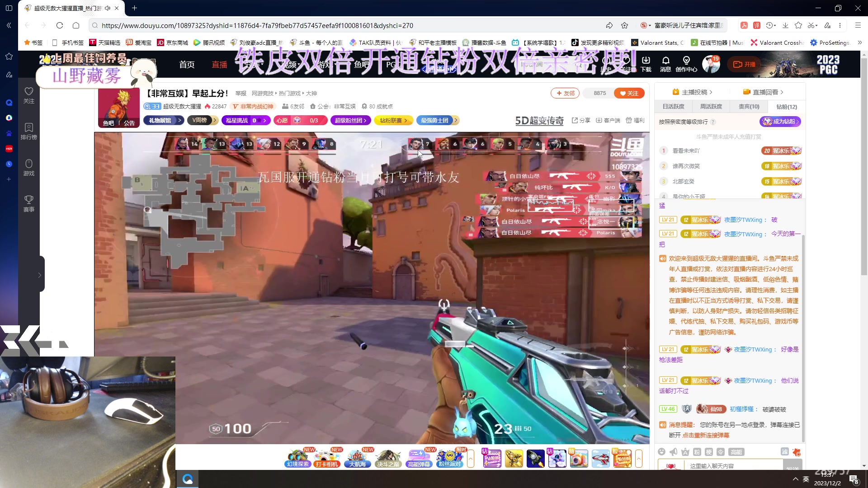Image resolution: width=868 pixels, height=488 pixels.
Task: Toggle the 高能 danmaku mode button
Action: 736,452
